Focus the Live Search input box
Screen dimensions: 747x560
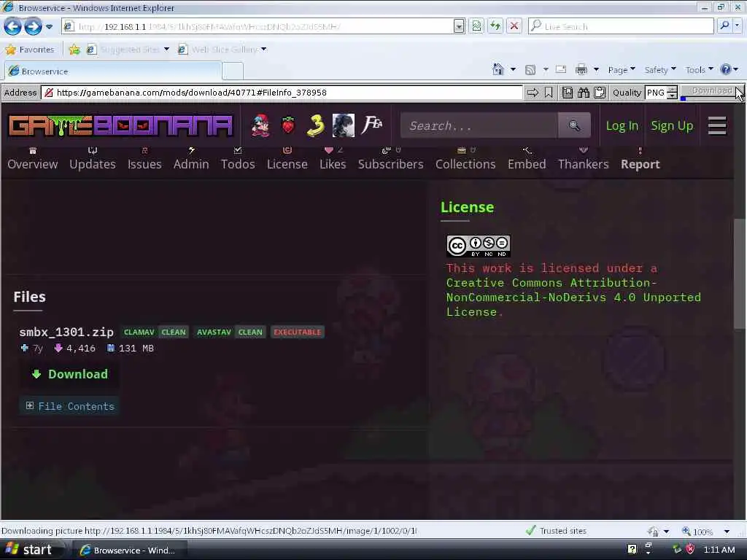pos(622,26)
